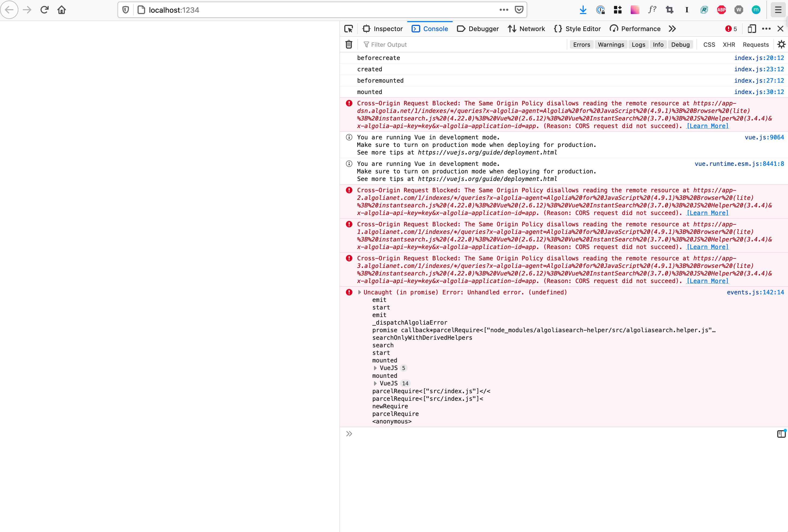Open Learn More link for app-3.algolianet.com error
This screenshot has height=532, width=788.
707,281
